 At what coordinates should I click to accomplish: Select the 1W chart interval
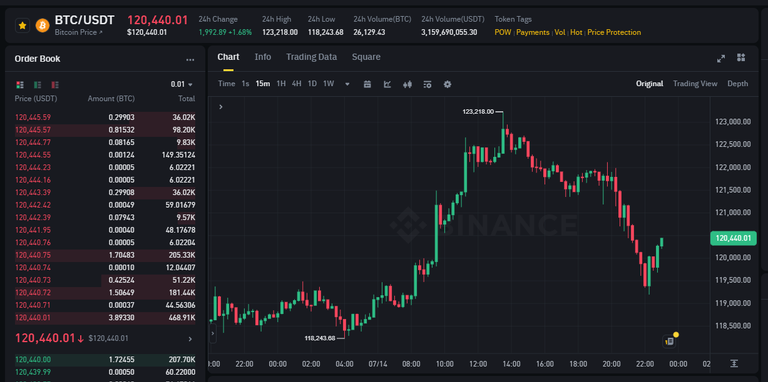(328, 84)
